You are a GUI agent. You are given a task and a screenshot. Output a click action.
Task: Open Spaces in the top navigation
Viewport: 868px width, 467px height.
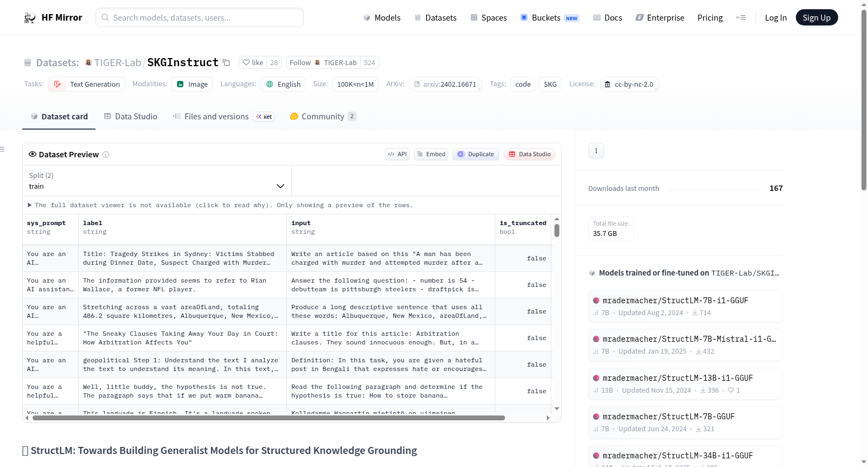click(489, 18)
